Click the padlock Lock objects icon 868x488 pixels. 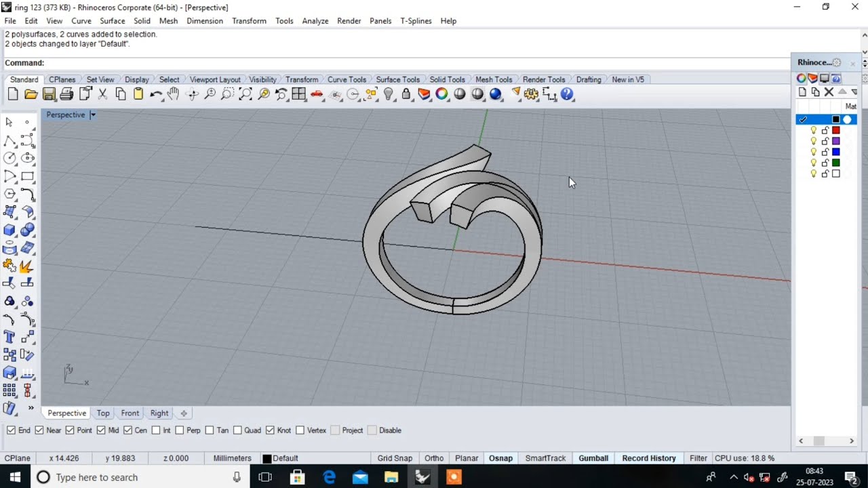click(x=406, y=94)
